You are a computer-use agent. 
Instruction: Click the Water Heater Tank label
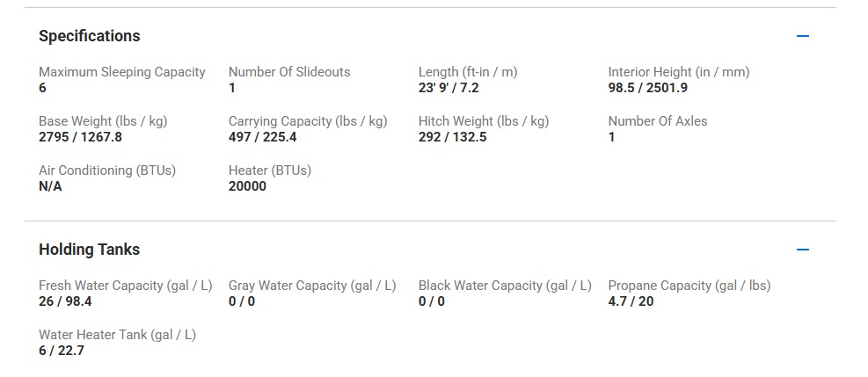(117, 335)
